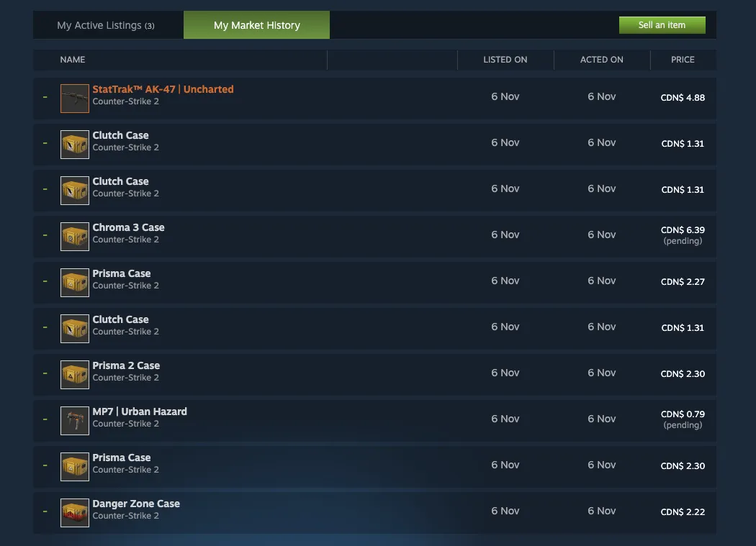Collapse the Chroma 3 Case row

(45, 235)
